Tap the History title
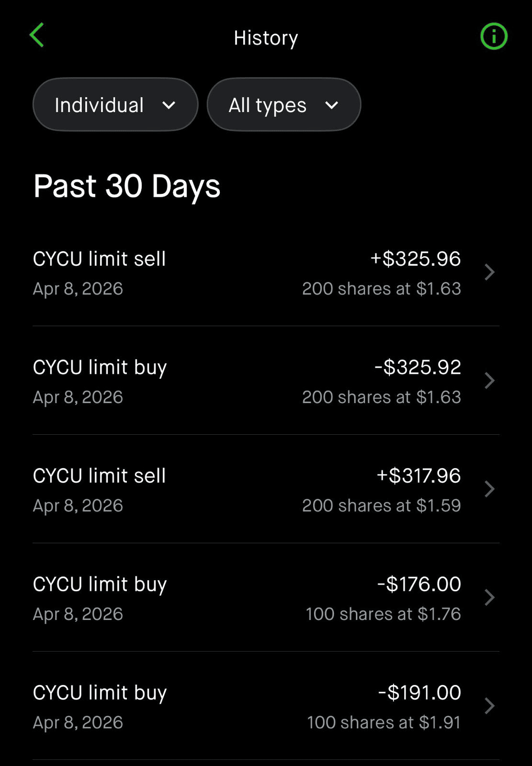The image size is (532, 766). click(266, 38)
